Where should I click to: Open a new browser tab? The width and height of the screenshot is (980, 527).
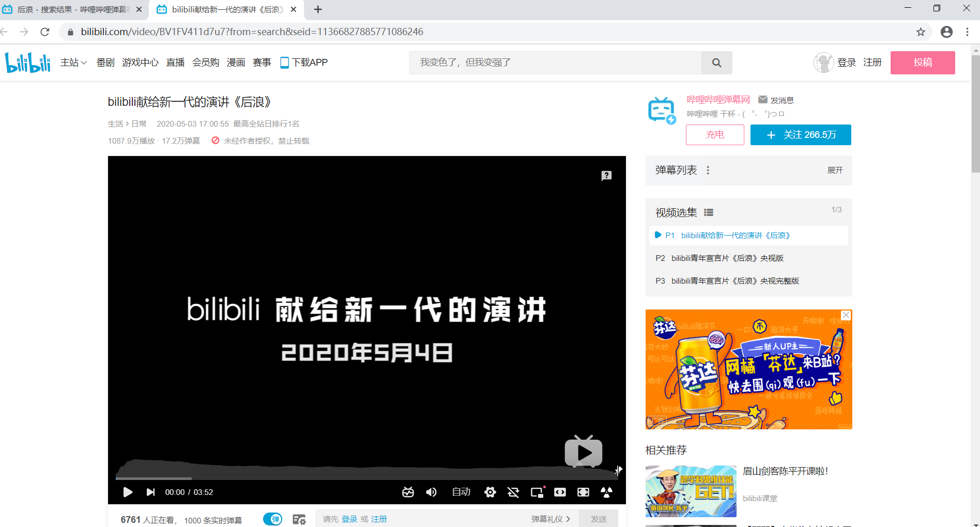318,9
